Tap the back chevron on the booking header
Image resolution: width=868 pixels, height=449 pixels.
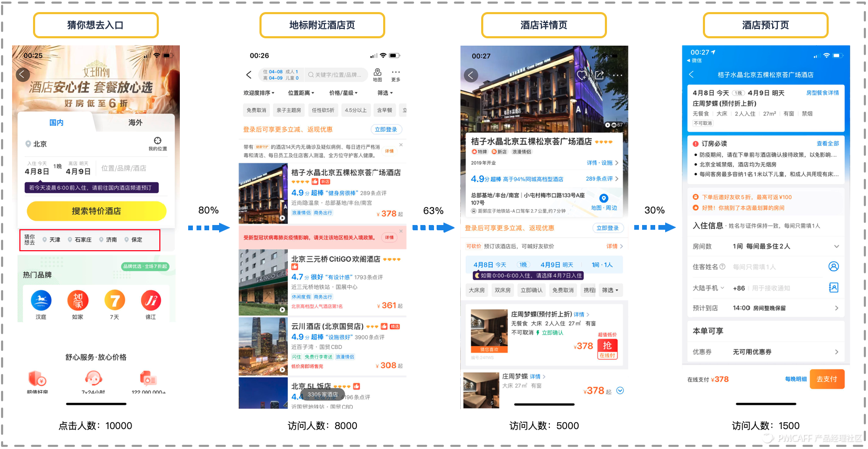(x=691, y=74)
